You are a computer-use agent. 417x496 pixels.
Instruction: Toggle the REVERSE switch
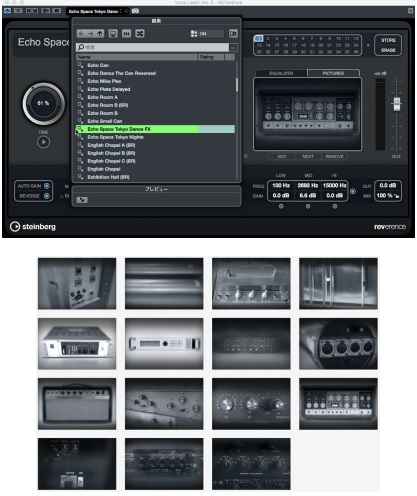pos(47,196)
